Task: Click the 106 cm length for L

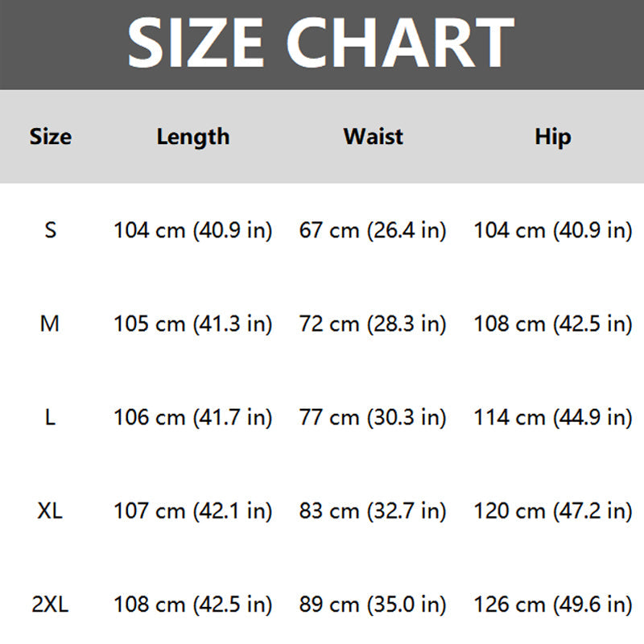Action: click(x=193, y=418)
